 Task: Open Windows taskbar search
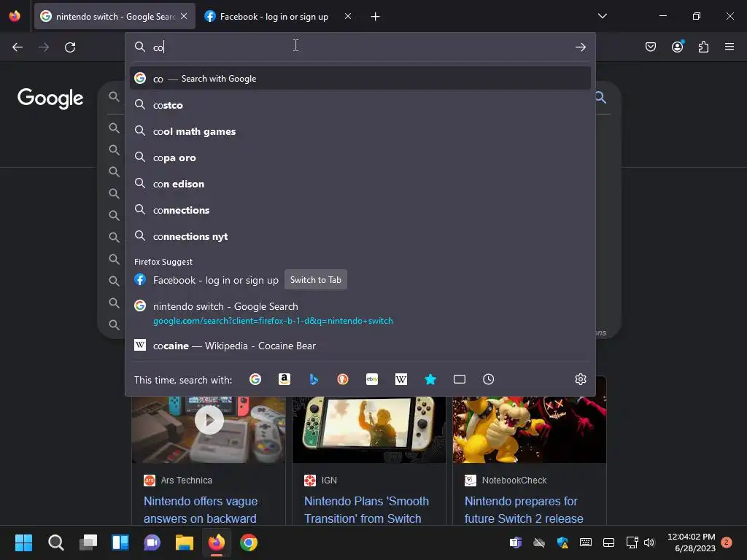(55, 542)
